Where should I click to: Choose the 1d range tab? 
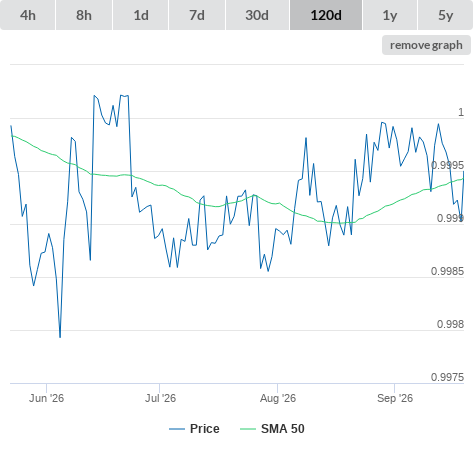click(x=141, y=15)
